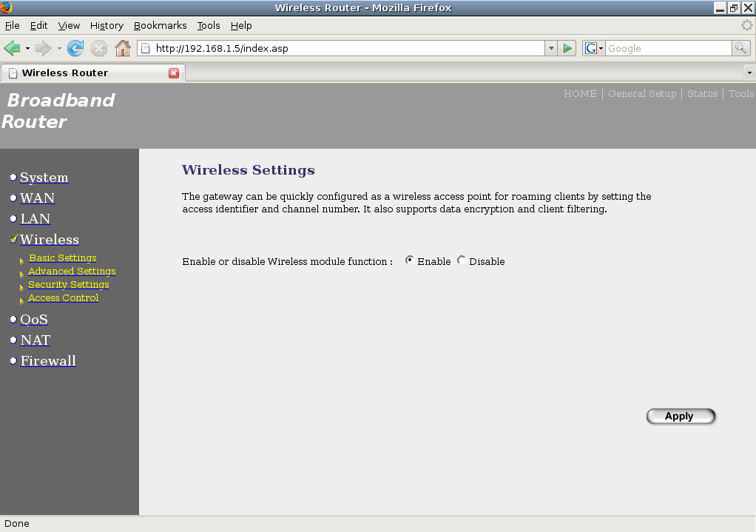Click the arrow bullet beside Basic Settings

point(21,261)
